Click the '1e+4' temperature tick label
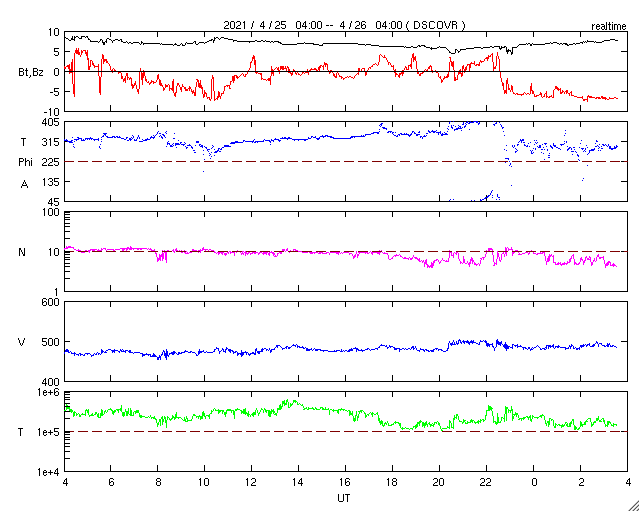The height and width of the screenshot is (512, 640). click(48, 472)
